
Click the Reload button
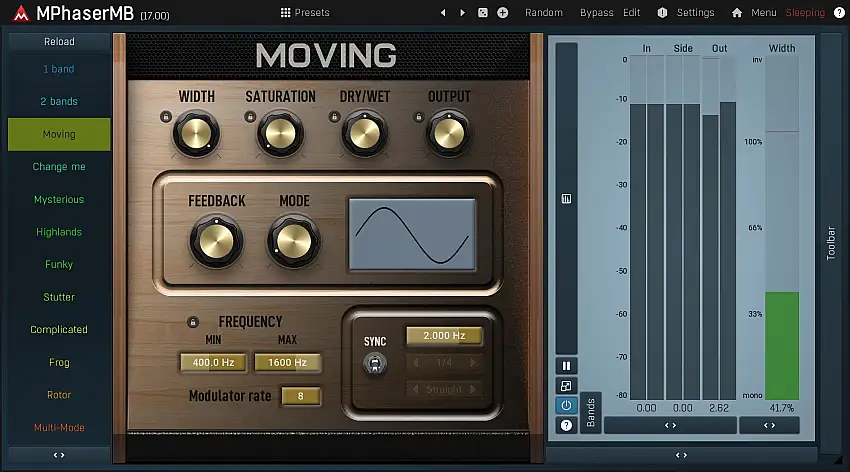click(59, 42)
